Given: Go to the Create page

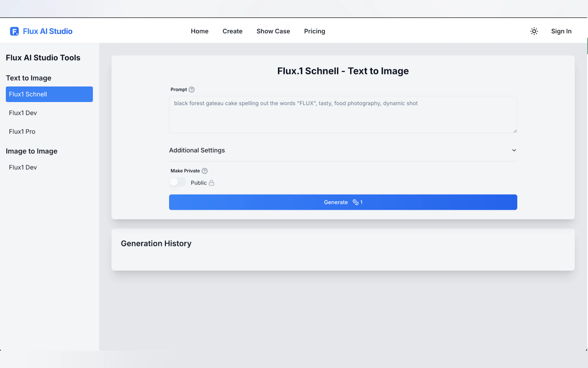Looking at the screenshot, I should tap(232, 31).
